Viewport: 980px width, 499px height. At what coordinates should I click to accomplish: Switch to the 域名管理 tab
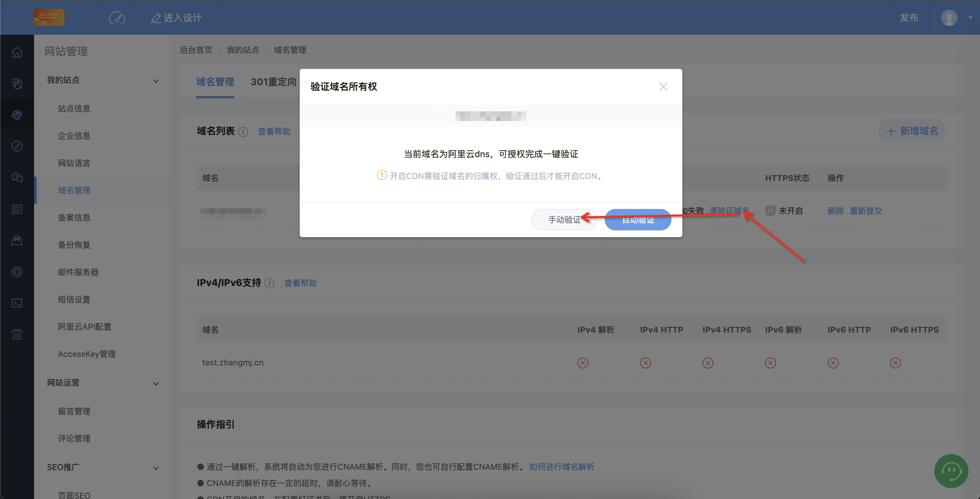coord(215,82)
